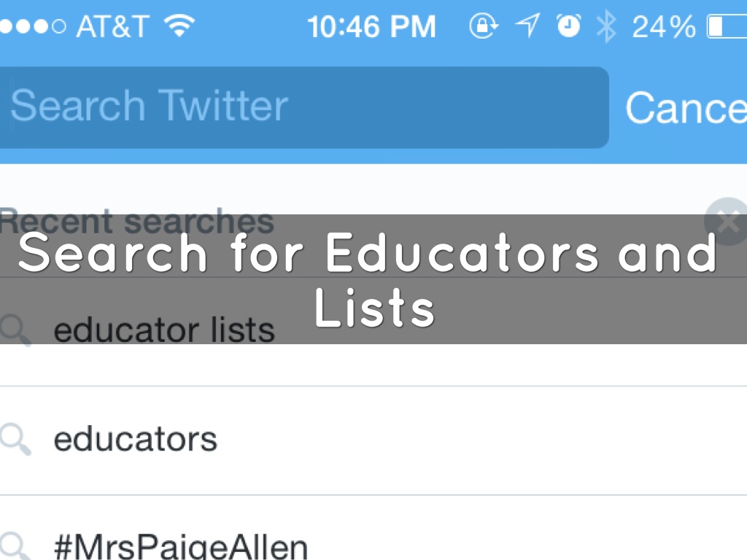Open the 'educators' recent search
This screenshot has height=560, width=747.
tap(136, 440)
